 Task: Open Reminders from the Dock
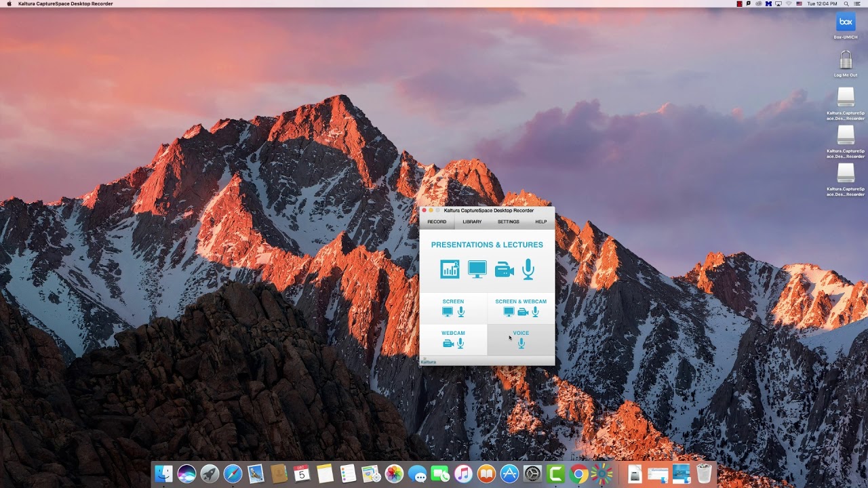point(348,474)
